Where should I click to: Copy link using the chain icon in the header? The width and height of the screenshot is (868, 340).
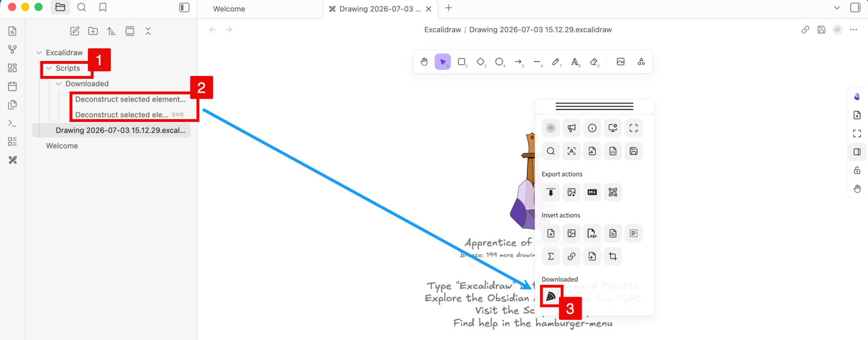(x=805, y=30)
